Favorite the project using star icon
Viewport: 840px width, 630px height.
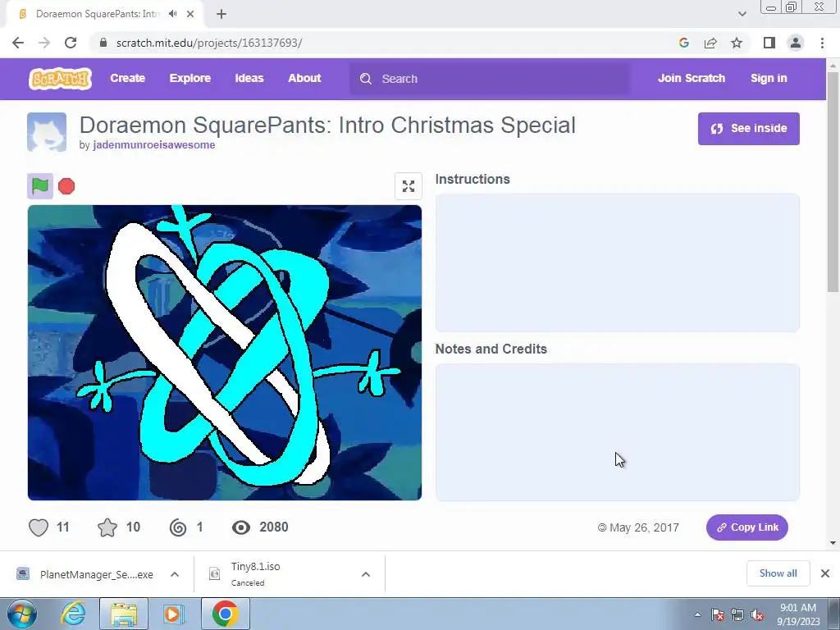point(107,527)
